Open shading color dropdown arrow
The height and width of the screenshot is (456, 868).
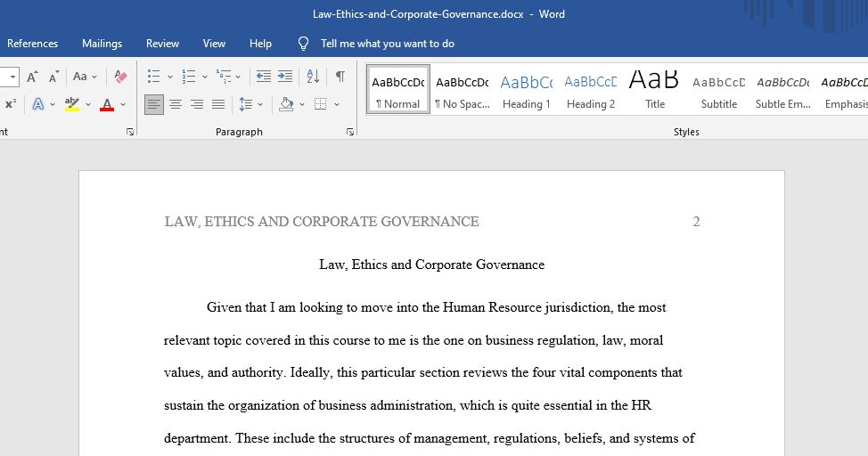pos(302,104)
